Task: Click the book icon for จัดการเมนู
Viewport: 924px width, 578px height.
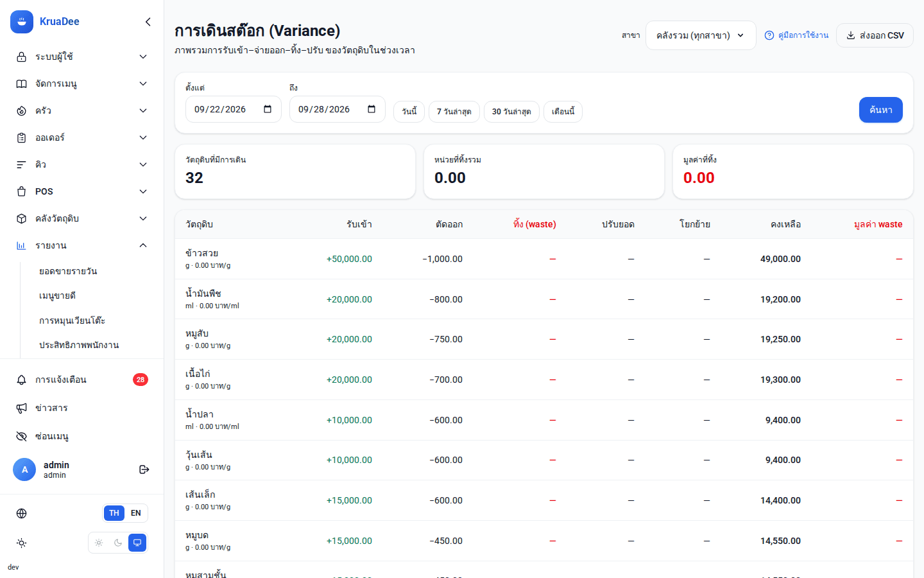Action: [21, 83]
